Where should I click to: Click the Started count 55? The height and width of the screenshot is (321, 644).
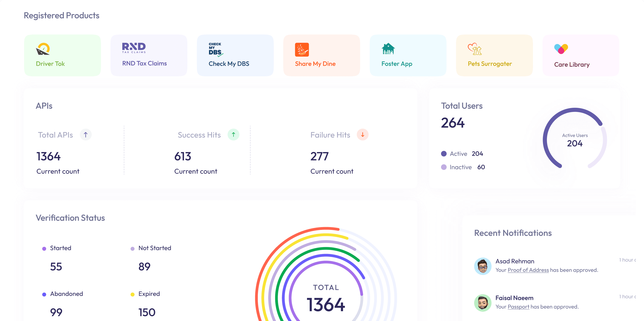(x=56, y=267)
